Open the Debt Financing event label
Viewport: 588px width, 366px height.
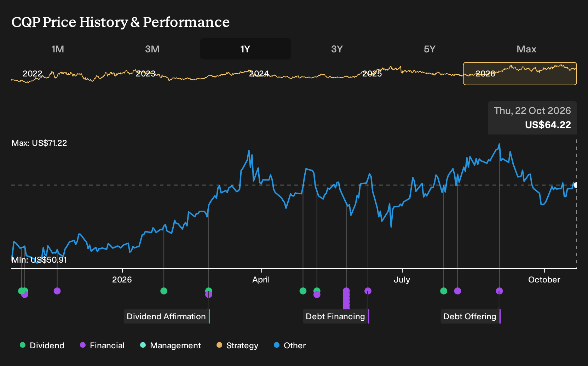(x=336, y=316)
